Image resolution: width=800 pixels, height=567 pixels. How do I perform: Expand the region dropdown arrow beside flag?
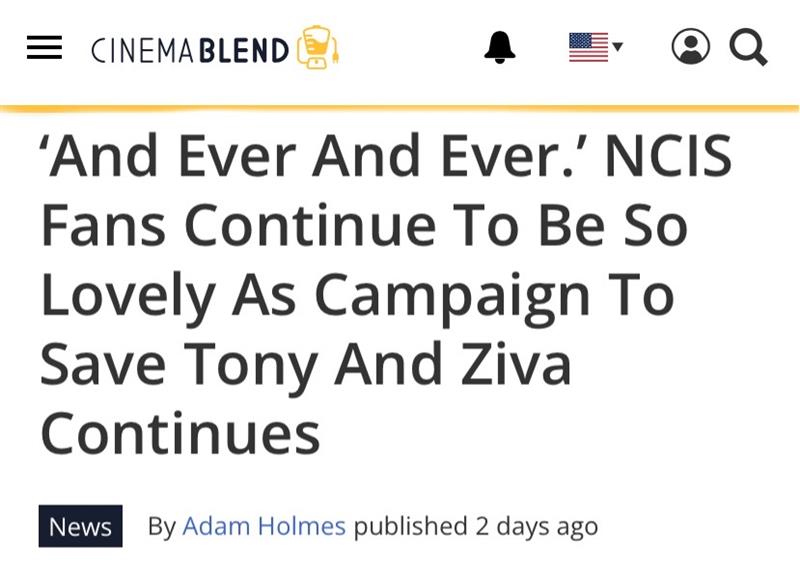click(618, 46)
